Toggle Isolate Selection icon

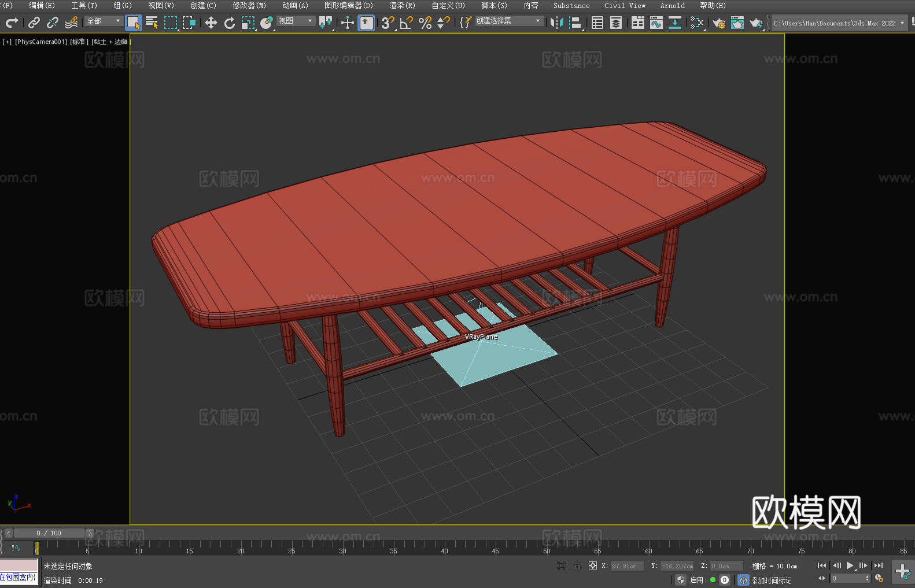(561, 565)
